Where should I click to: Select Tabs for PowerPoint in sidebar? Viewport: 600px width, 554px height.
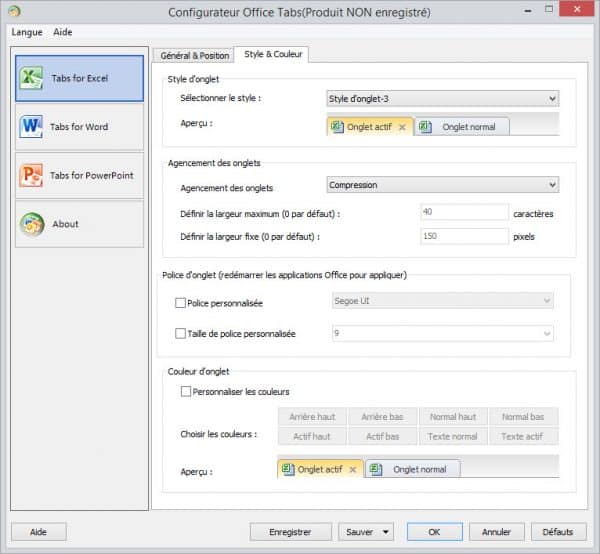click(x=80, y=175)
